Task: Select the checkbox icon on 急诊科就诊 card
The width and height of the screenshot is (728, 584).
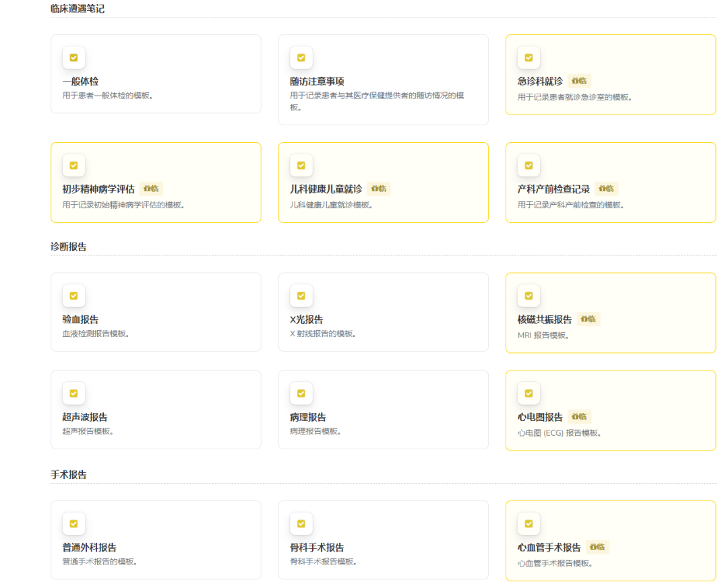Action: point(528,58)
